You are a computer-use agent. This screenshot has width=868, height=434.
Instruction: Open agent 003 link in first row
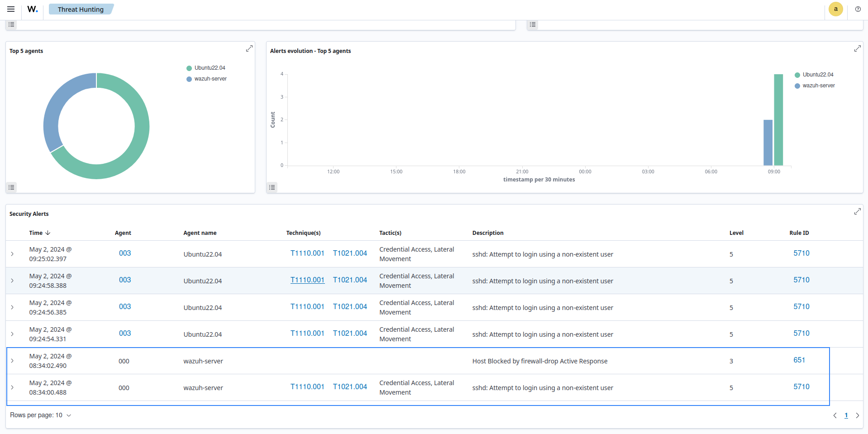[x=125, y=253]
